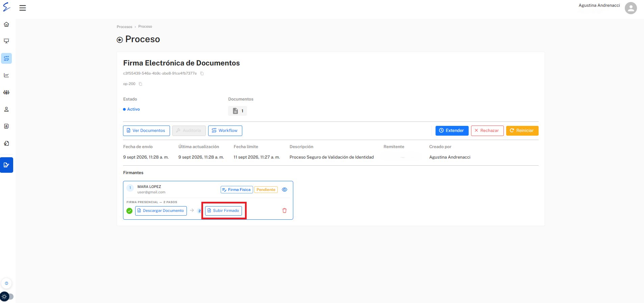Image resolution: width=644 pixels, height=303 pixels.
Task: Reject the process with Rechazar
Action: pyautogui.click(x=487, y=131)
